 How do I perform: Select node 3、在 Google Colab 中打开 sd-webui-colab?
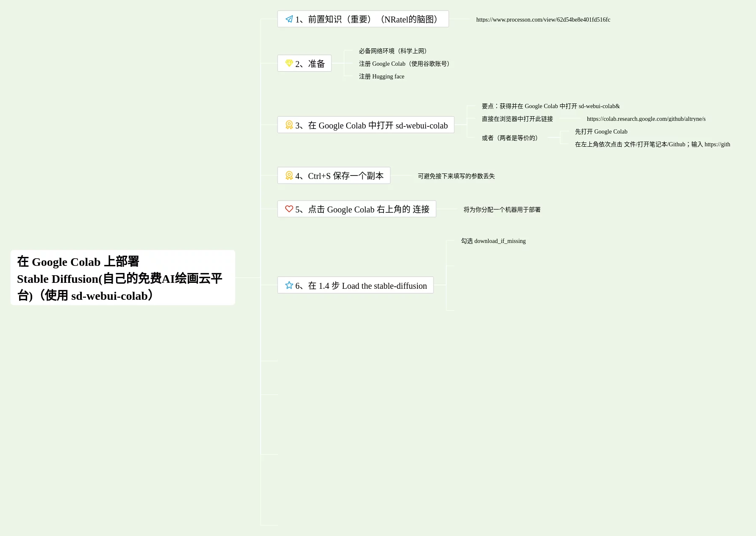pyautogui.click(x=366, y=125)
